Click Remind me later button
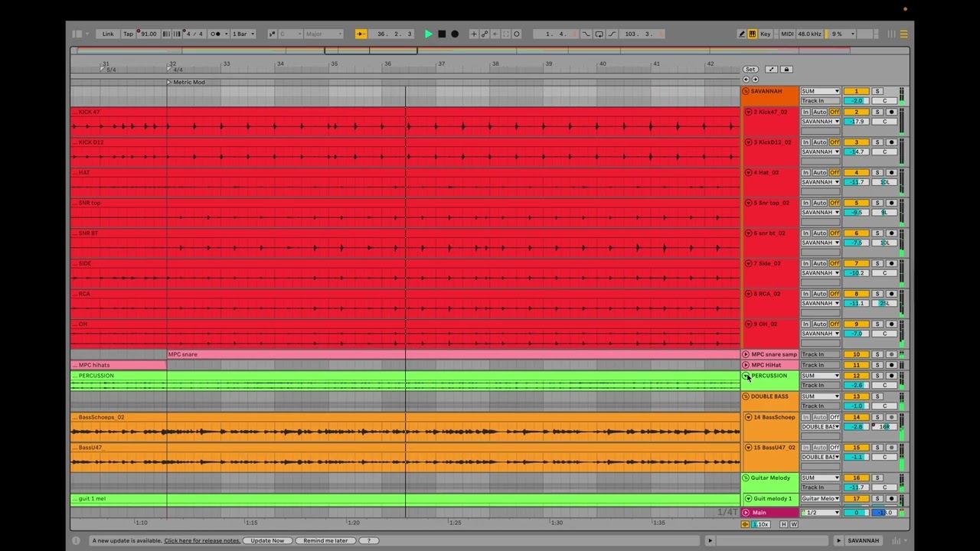The height and width of the screenshot is (551, 980). click(x=325, y=540)
